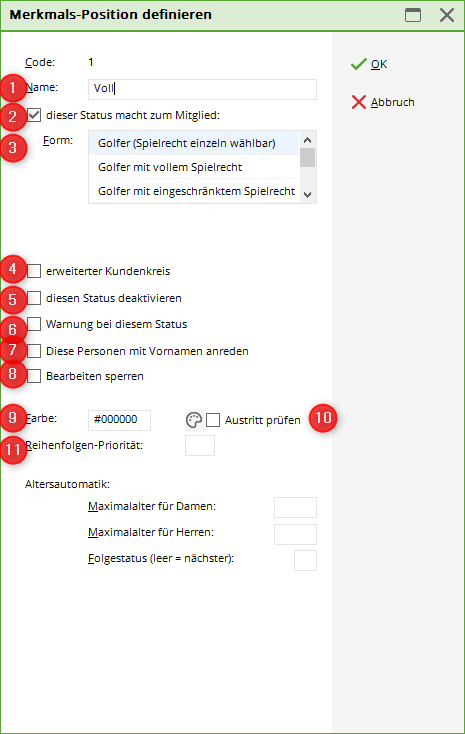Open the color palette picker icon
465x734 pixels.
[x=194, y=420]
